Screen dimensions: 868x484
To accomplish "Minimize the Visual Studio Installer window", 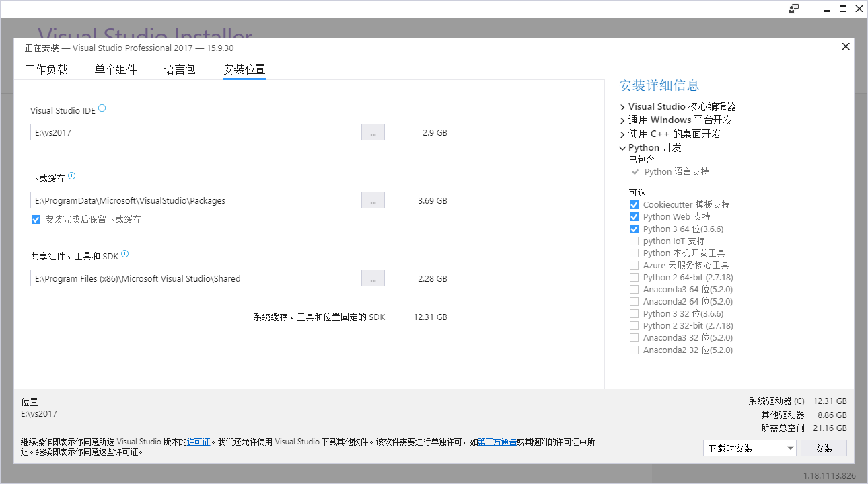I will 826,9.
